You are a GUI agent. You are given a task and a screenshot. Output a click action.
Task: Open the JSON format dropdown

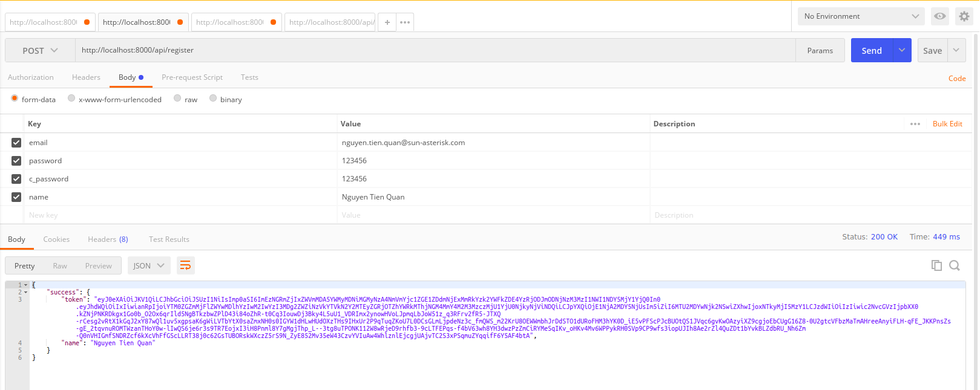coord(148,265)
